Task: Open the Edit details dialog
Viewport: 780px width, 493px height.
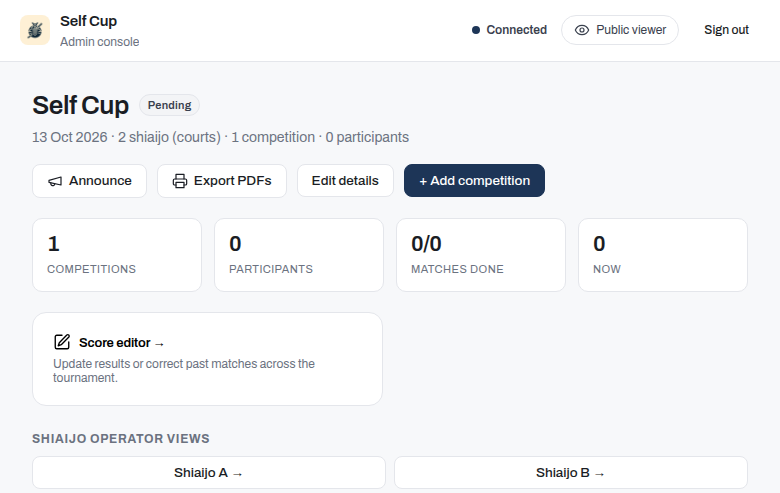Action: point(345,181)
